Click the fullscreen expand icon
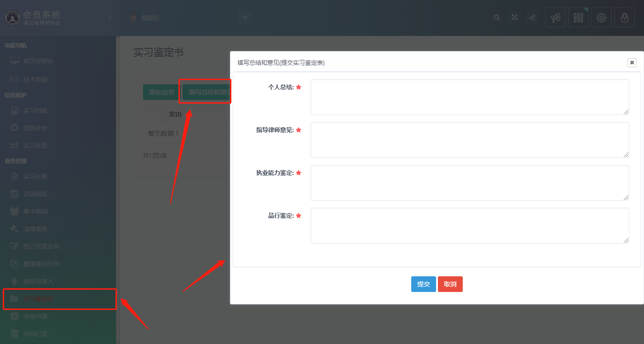The height and width of the screenshot is (344, 644). point(515,17)
